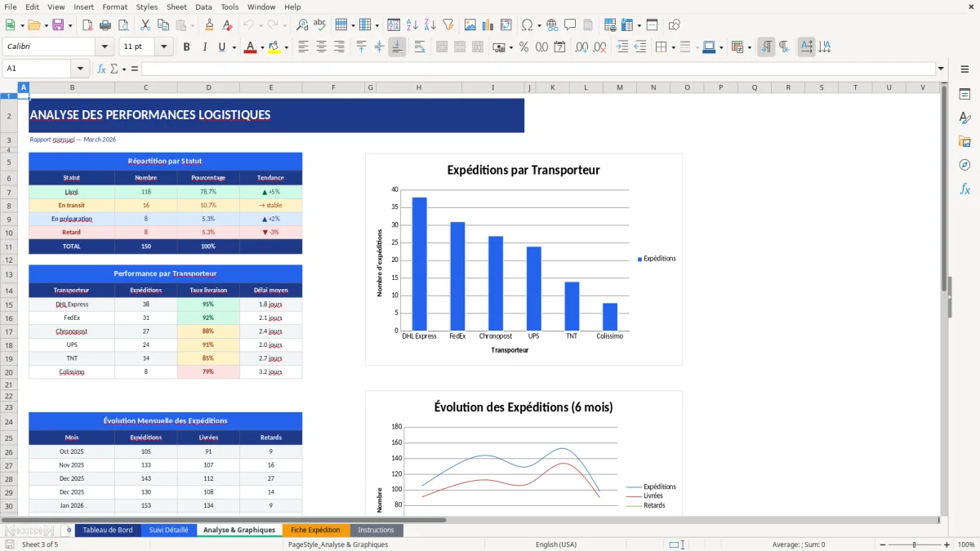
Task: Toggle Center Horizontally alignment
Action: [321, 47]
